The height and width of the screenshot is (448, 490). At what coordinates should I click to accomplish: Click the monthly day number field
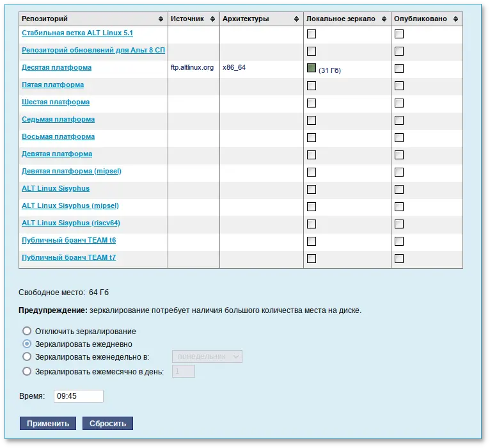coord(184,371)
